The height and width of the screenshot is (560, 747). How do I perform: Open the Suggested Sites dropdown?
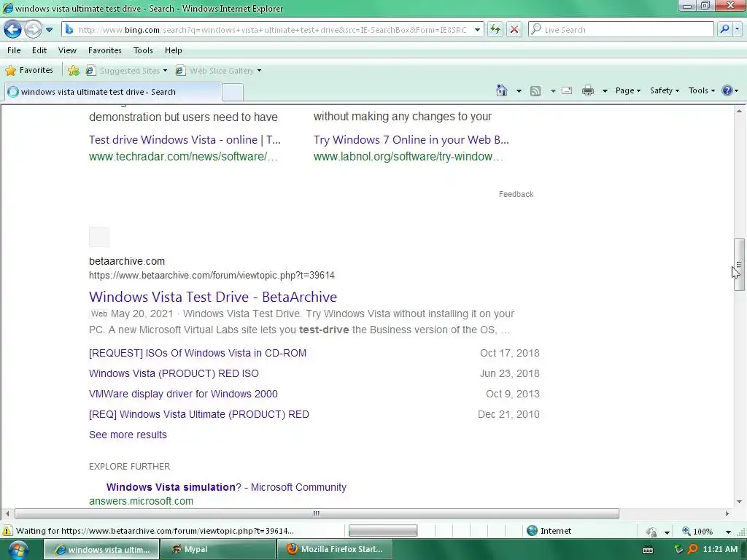pos(127,71)
